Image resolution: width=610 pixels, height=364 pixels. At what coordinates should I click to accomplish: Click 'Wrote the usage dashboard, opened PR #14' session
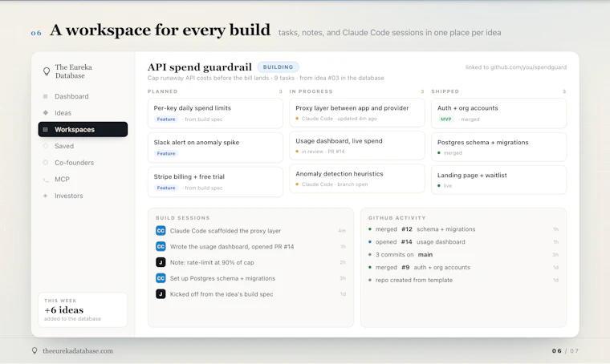pos(250,247)
